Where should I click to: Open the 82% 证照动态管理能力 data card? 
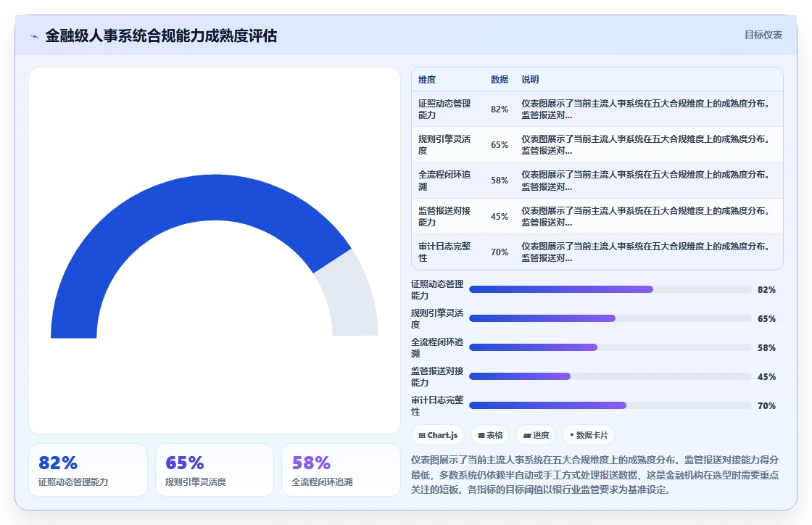(88, 470)
